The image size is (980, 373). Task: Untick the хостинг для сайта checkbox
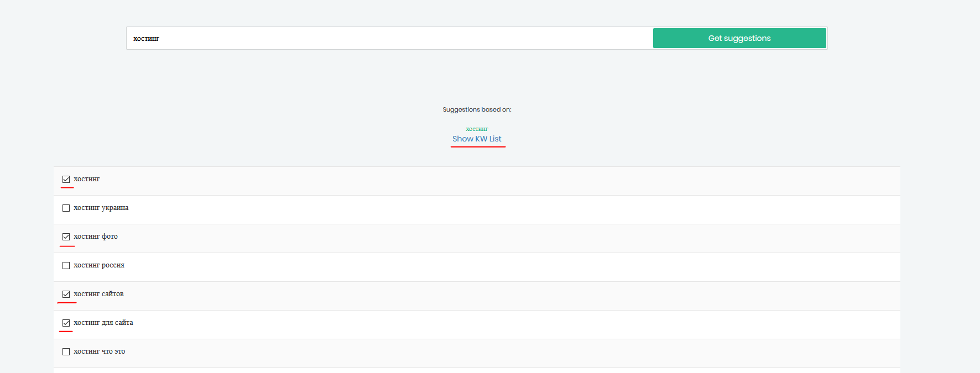(x=66, y=323)
